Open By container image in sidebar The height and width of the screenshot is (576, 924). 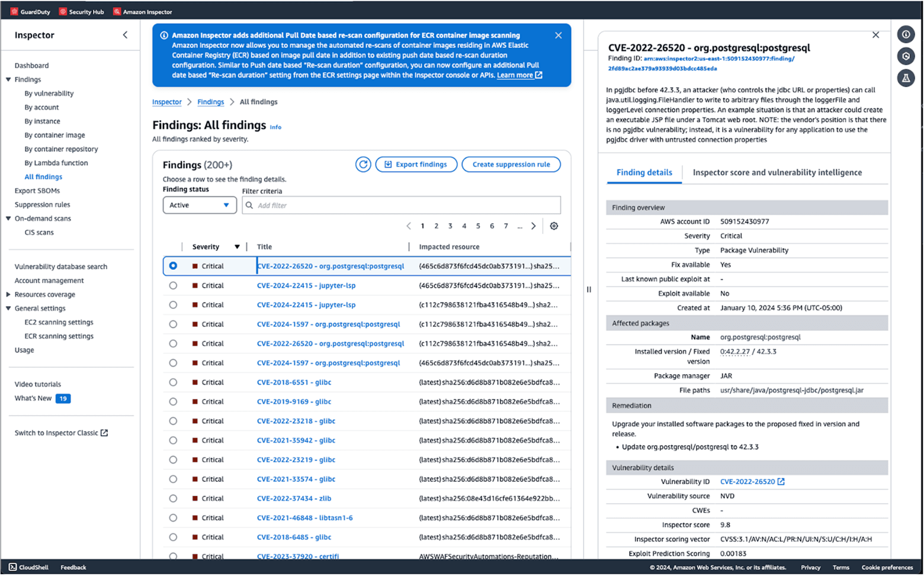(54, 135)
